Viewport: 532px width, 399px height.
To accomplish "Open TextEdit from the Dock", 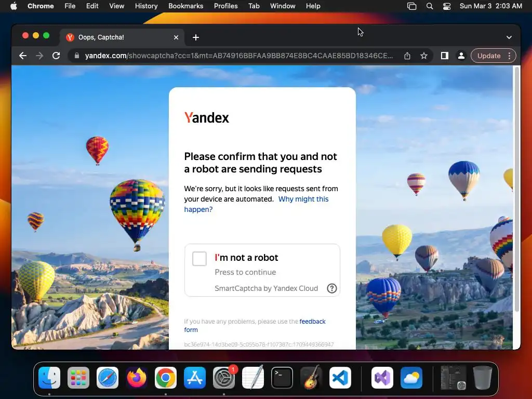I will 253,378.
